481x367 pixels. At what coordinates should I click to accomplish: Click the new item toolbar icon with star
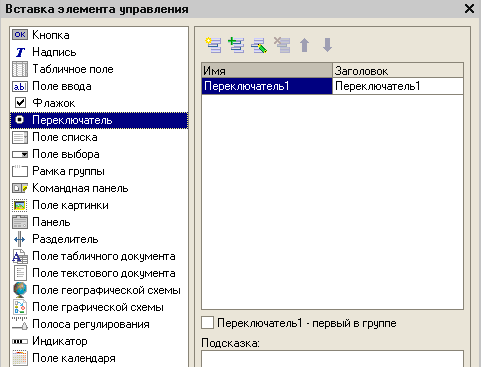[x=213, y=45]
